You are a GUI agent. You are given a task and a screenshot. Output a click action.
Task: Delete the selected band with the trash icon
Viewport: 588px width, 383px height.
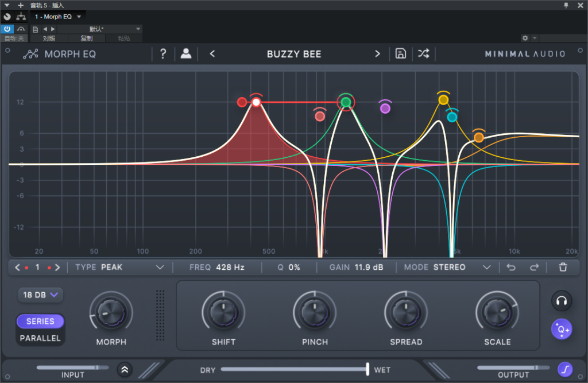coord(563,267)
